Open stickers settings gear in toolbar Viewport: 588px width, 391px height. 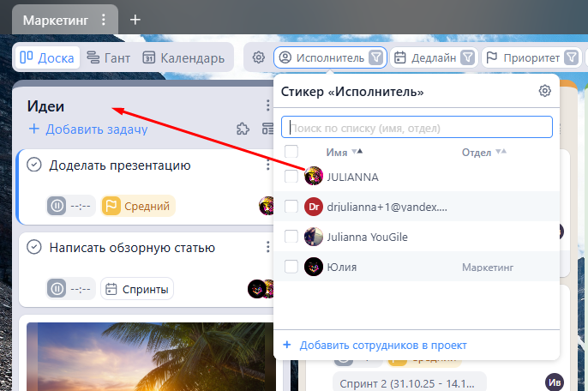258,57
